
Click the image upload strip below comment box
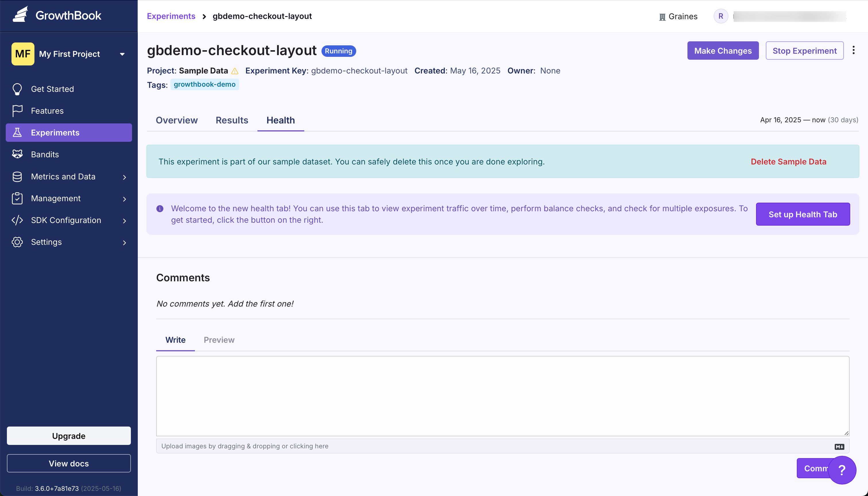click(x=503, y=446)
